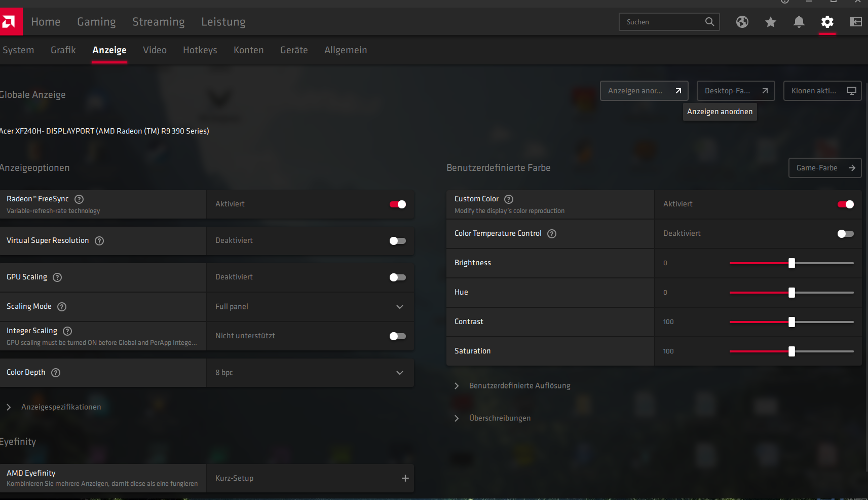The height and width of the screenshot is (500, 868).
Task: Expand Überschreibungen section
Action: [493, 418]
